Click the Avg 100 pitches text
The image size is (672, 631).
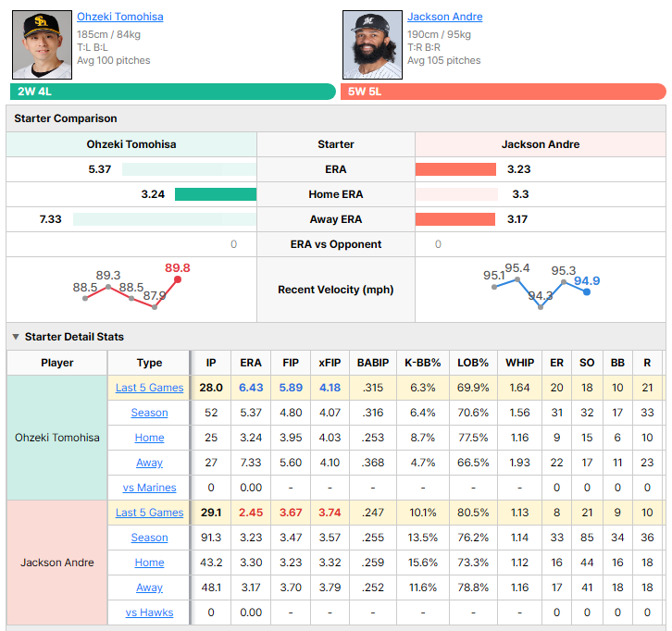114,60
